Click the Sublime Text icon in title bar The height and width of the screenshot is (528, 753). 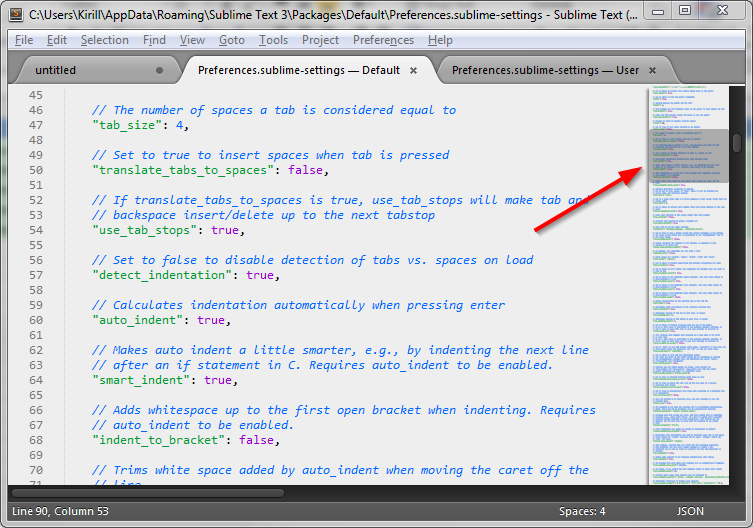[16, 14]
